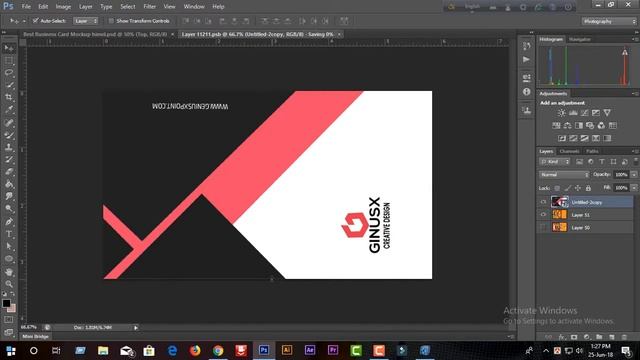Toggle lock transparent pixels
640x360 pixels.
click(557, 188)
